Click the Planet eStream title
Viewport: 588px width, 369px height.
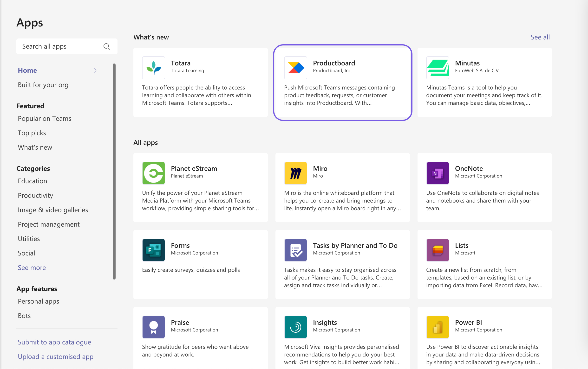coord(194,168)
